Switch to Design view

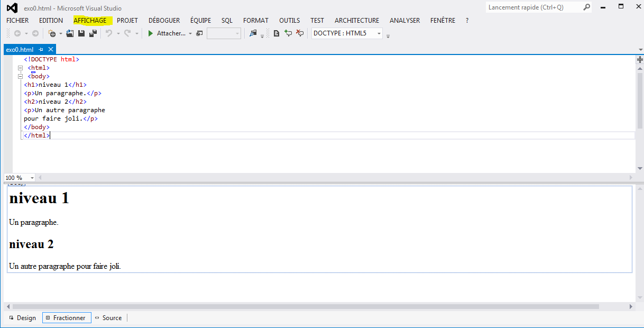(23, 318)
